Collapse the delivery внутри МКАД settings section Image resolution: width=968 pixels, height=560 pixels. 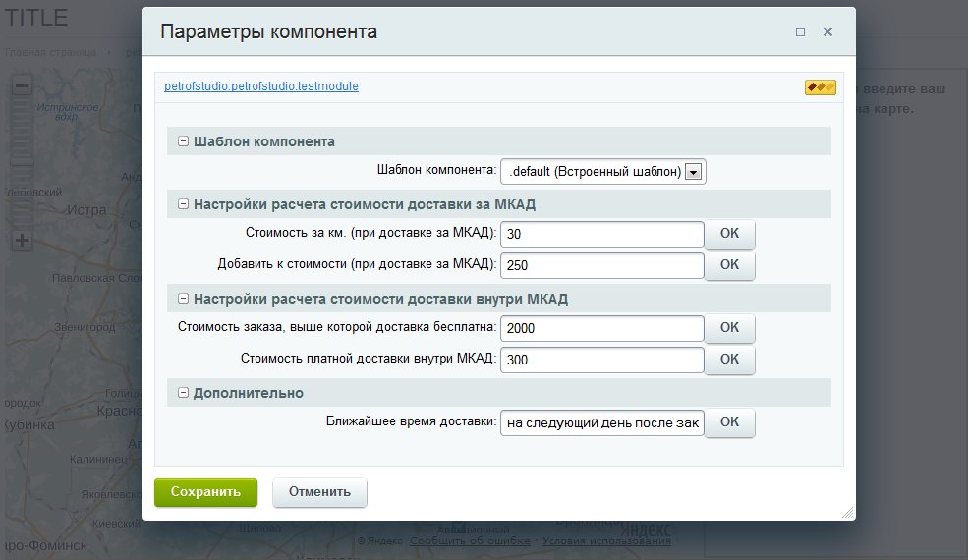183,299
